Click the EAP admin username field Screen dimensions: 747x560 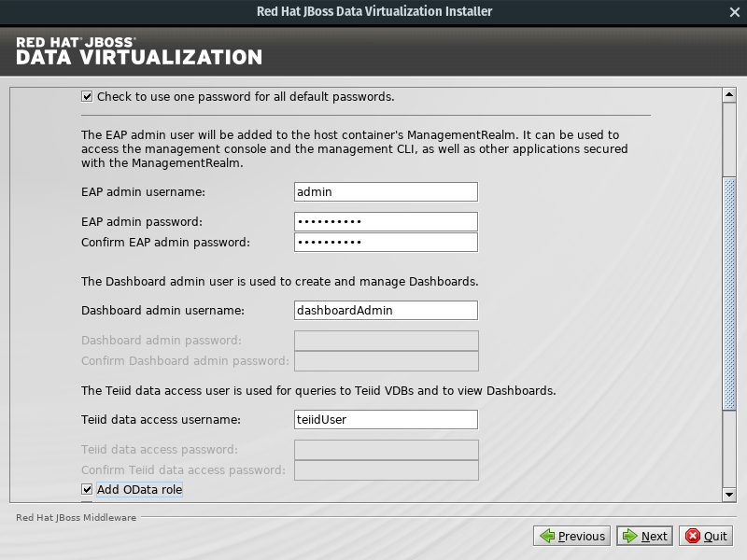[386, 192]
